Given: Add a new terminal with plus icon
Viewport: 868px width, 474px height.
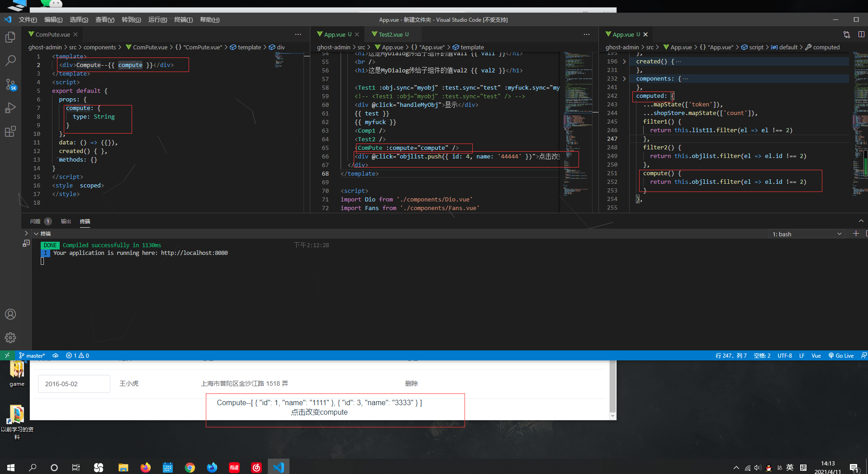Looking at the screenshot, I should click(x=856, y=234).
